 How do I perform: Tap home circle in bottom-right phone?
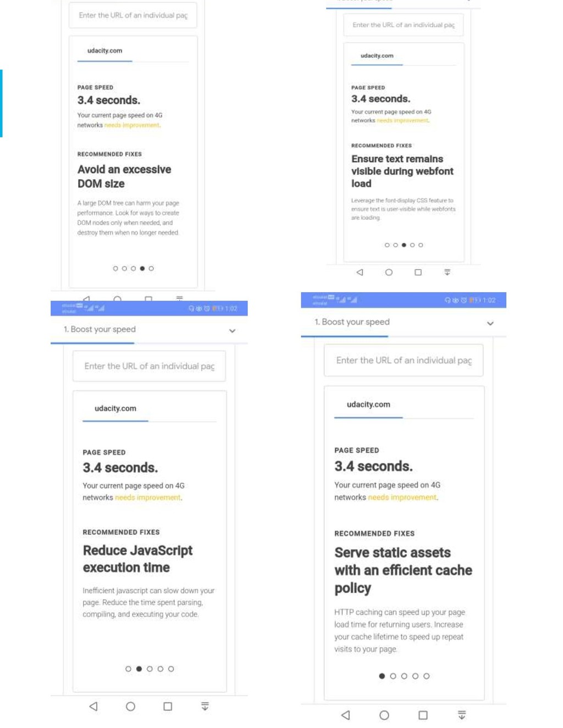click(x=384, y=715)
